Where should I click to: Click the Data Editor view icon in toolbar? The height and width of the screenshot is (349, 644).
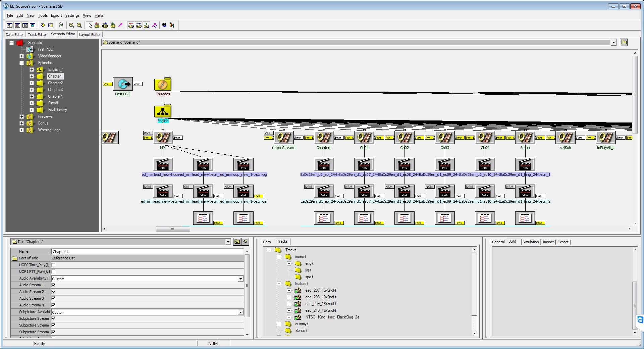click(9, 25)
